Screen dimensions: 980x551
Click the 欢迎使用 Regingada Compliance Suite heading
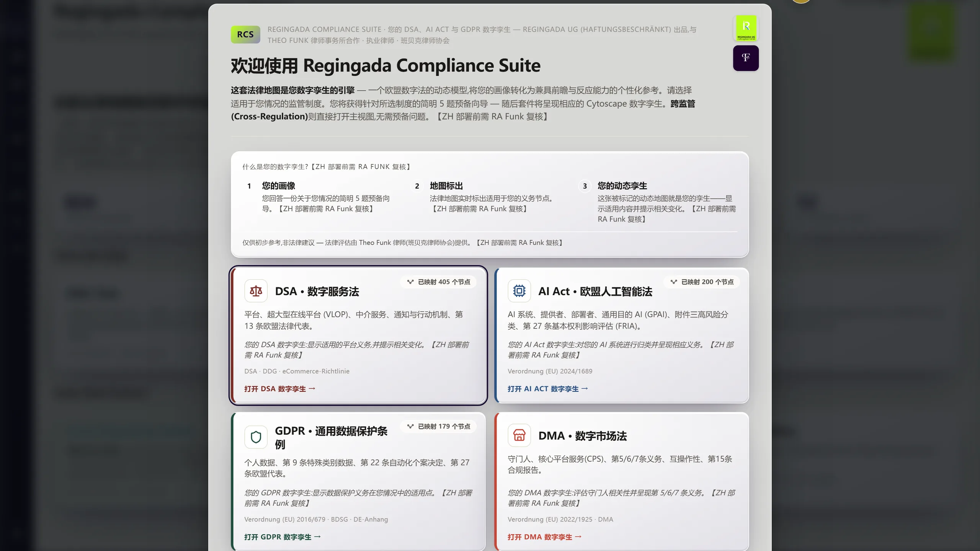click(x=385, y=65)
